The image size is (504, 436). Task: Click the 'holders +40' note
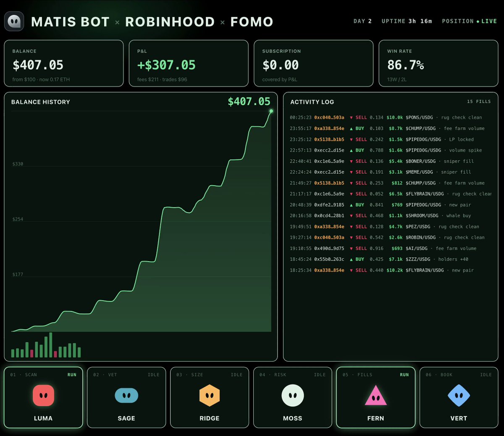(453, 260)
